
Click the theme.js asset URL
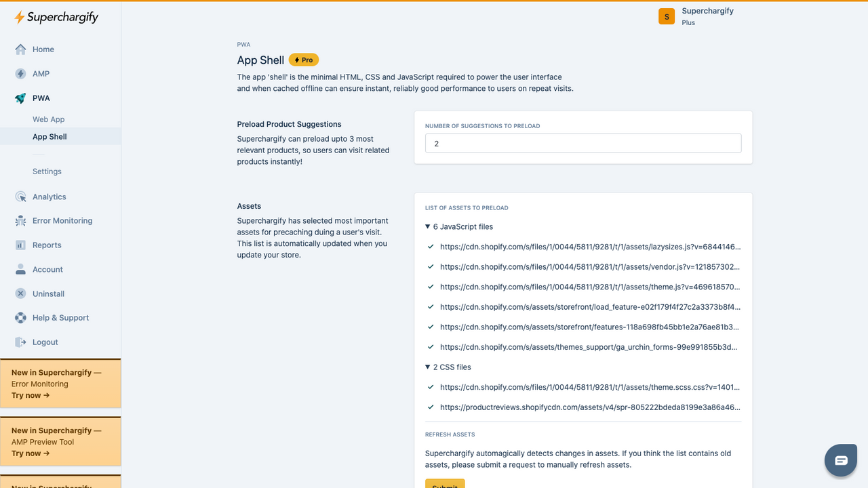point(591,287)
